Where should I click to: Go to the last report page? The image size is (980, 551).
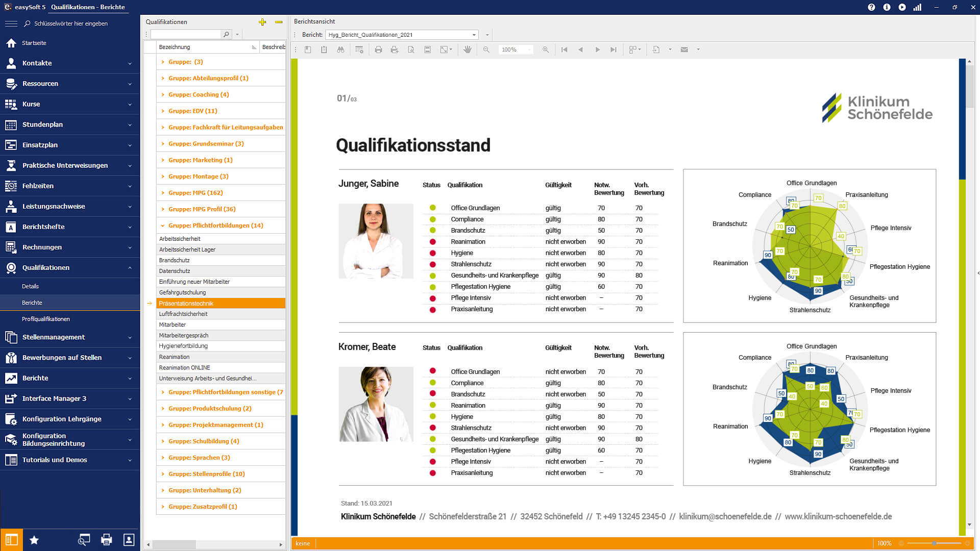click(614, 49)
